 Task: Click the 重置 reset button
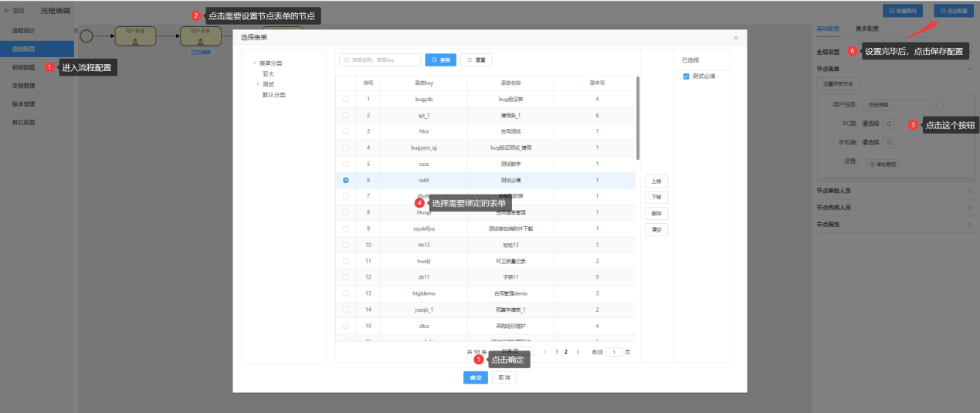476,59
